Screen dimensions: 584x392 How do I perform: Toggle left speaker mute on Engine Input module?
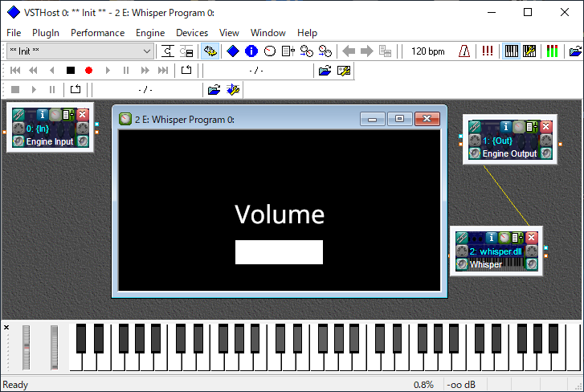coord(18,141)
